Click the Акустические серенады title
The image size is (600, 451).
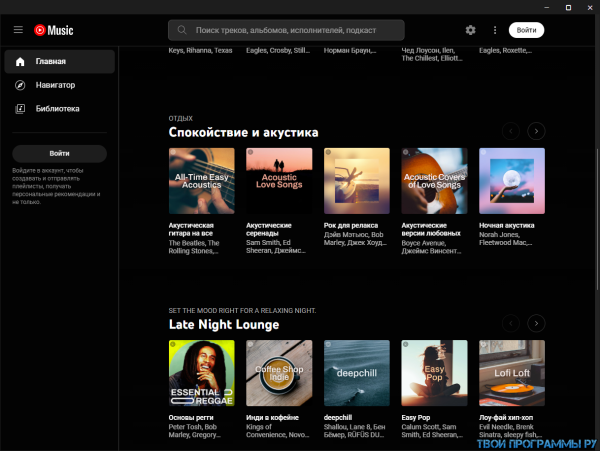click(x=269, y=230)
